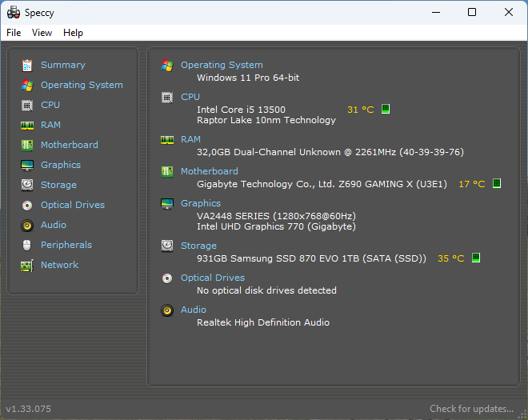Click the Network card icon in sidebar
Image resolution: width=528 pixels, height=420 pixels.
click(27, 266)
